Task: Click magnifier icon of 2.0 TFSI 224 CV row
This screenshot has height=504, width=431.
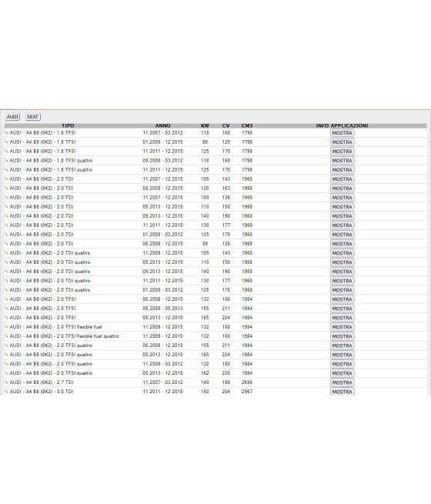Action: [x=6, y=317]
